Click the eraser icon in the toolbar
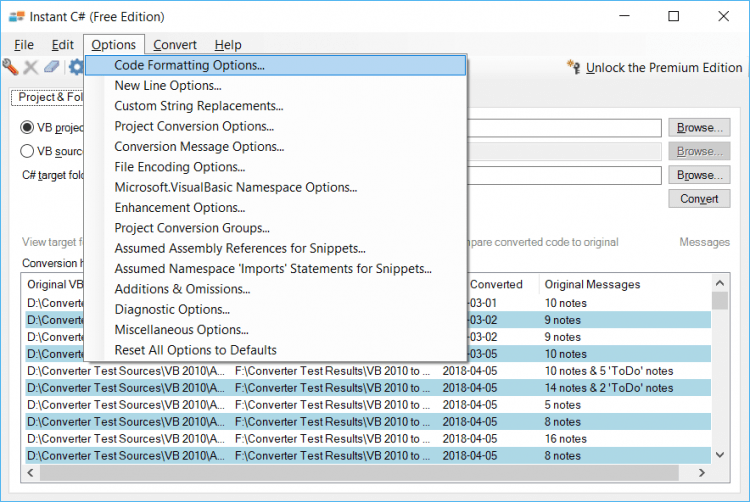 click(x=52, y=68)
